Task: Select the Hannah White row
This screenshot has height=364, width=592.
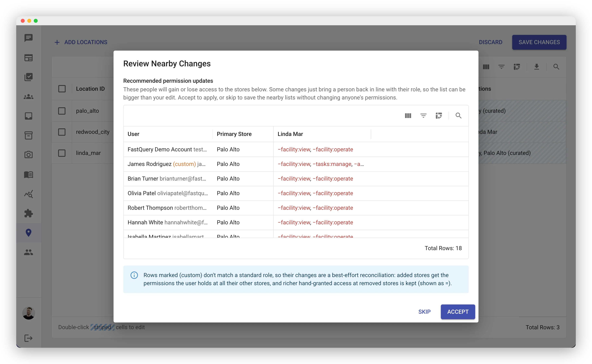Action: [296, 222]
